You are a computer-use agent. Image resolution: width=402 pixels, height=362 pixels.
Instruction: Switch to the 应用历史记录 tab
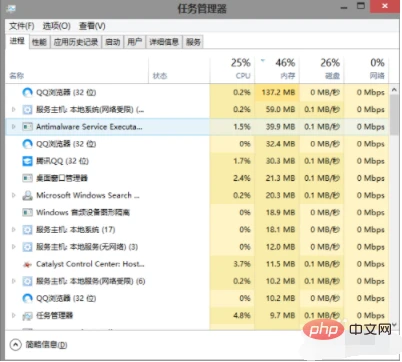coord(76,42)
